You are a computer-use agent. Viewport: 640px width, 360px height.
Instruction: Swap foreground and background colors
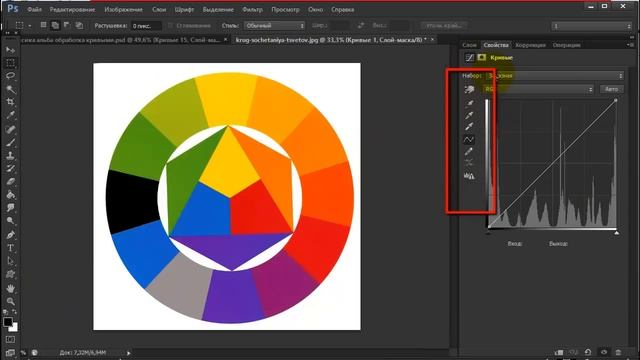15,312
